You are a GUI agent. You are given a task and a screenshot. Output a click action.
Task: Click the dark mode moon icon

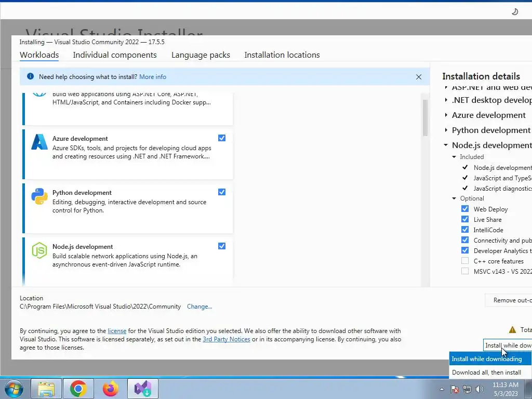point(515,12)
